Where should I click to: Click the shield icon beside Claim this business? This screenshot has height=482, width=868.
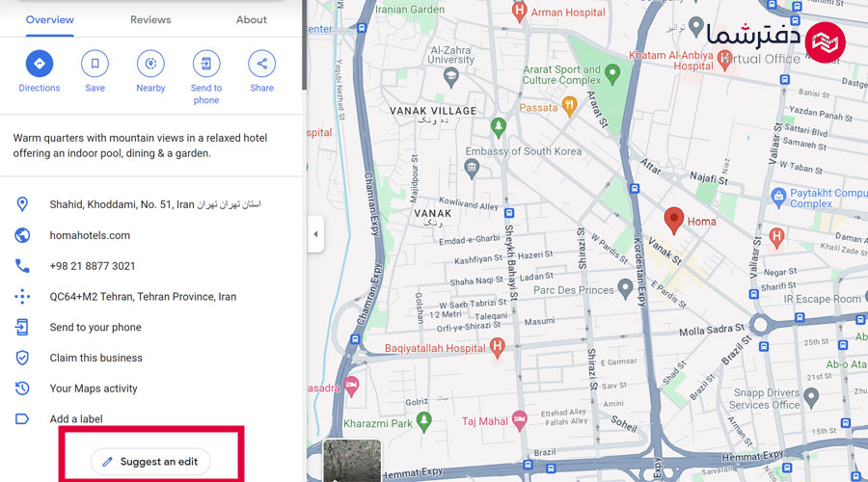tap(22, 358)
